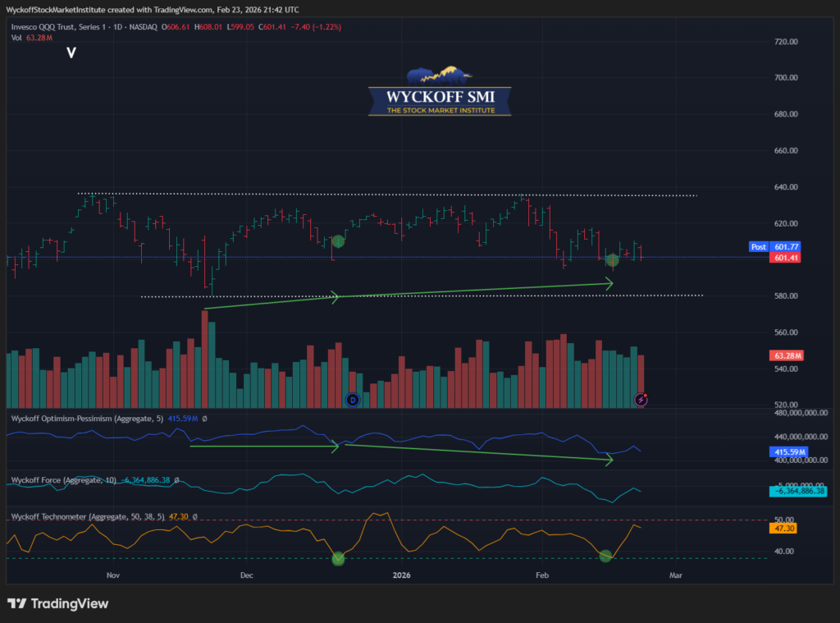Click the TradingView logo
840x623 pixels.
click(57, 603)
